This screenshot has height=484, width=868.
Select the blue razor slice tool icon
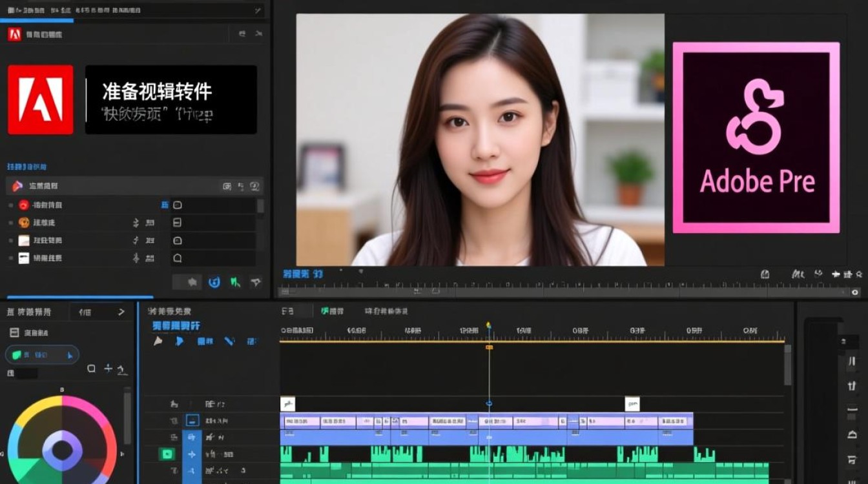pos(229,341)
